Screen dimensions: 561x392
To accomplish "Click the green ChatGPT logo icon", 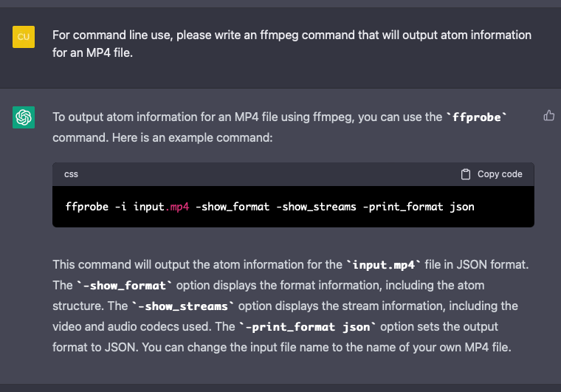I will [x=24, y=117].
